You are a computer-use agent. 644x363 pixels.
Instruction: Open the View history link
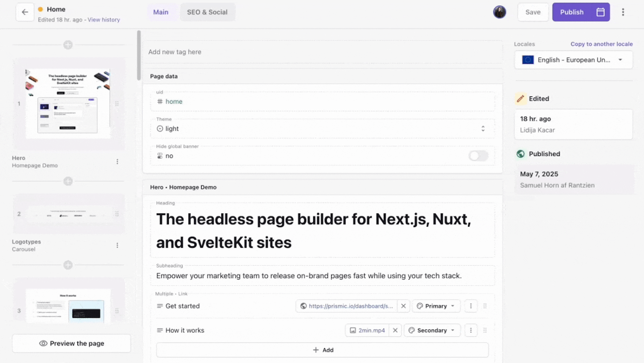104,20
